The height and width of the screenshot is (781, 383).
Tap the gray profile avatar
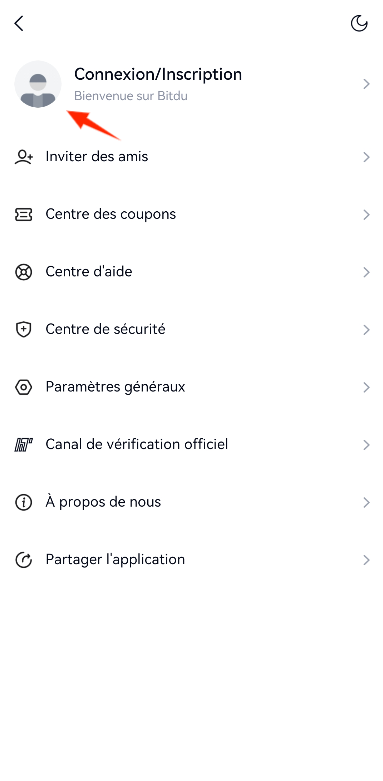38,84
